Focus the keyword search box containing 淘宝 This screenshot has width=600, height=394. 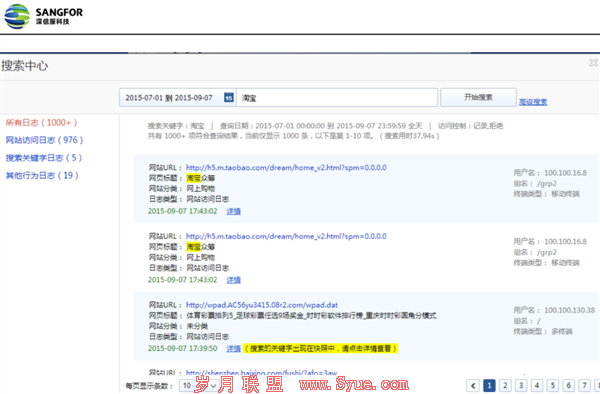pos(337,98)
